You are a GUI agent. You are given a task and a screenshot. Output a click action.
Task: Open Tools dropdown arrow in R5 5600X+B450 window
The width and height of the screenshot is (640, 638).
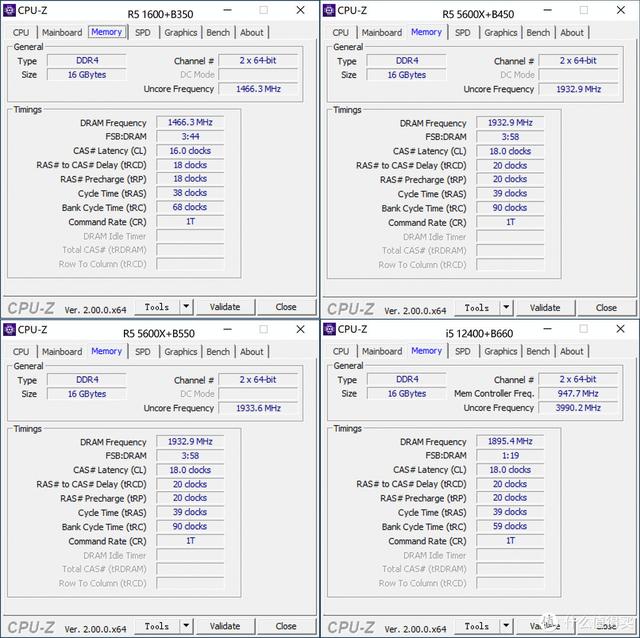506,307
